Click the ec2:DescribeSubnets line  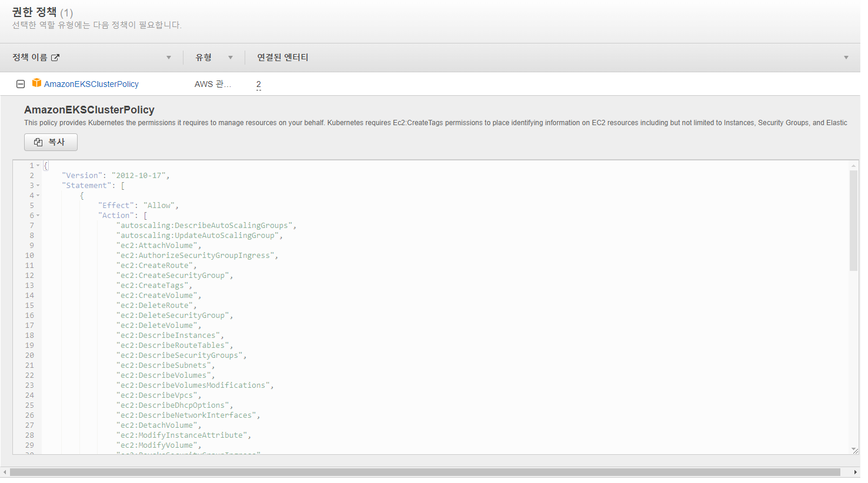point(166,365)
